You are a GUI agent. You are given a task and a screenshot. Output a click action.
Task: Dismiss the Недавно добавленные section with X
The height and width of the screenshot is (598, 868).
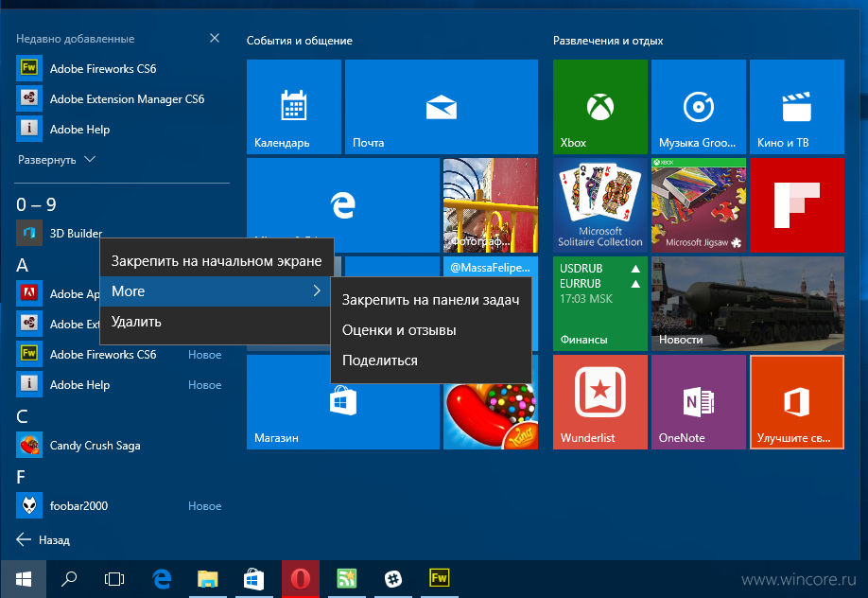click(x=215, y=38)
